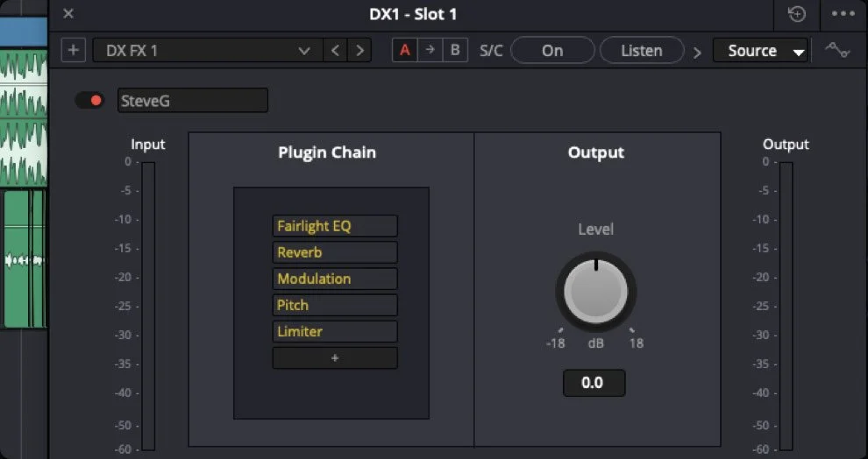Open the Source dropdown
Image resolution: width=868 pixels, height=459 pixels.
[x=760, y=51]
